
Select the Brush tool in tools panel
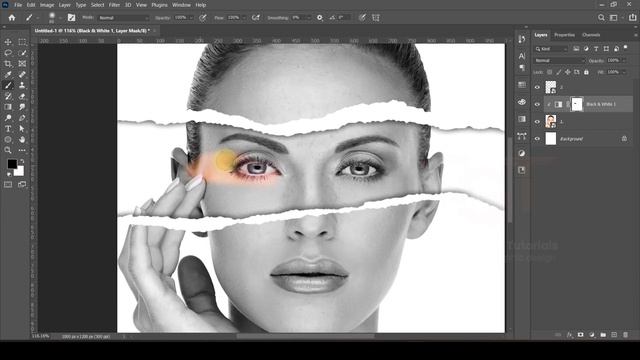coord(8,85)
